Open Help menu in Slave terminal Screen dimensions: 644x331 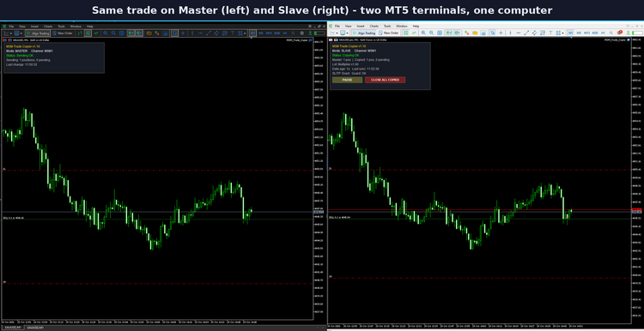416,27
